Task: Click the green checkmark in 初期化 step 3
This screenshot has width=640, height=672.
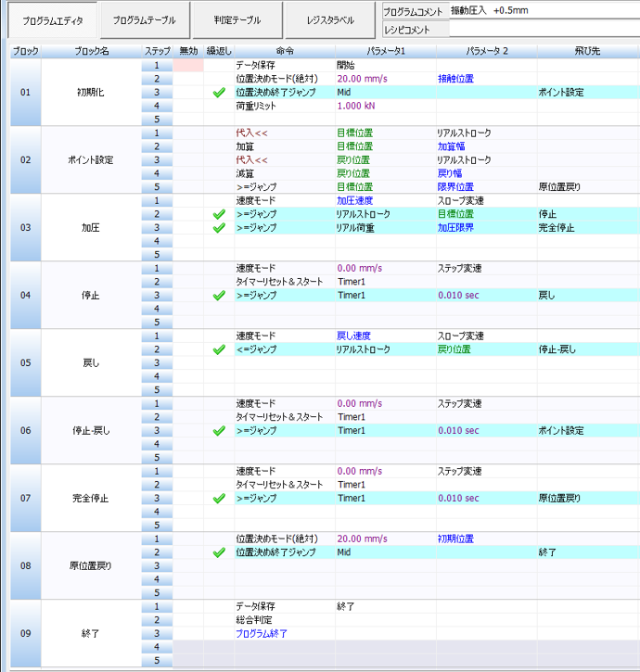Action: (x=219, y=93)
